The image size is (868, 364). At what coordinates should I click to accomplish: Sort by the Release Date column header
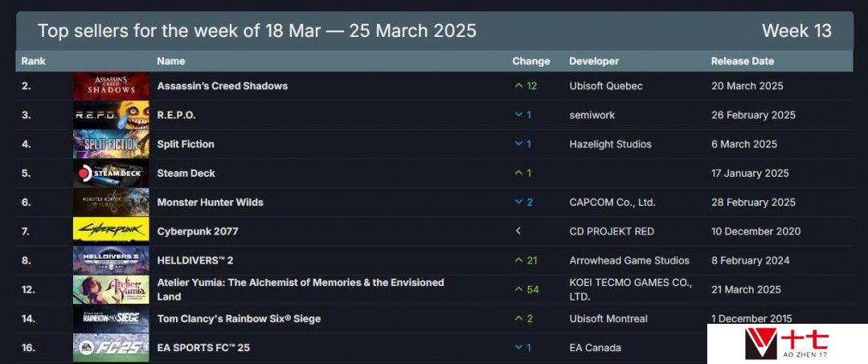[x=743, y=61]
